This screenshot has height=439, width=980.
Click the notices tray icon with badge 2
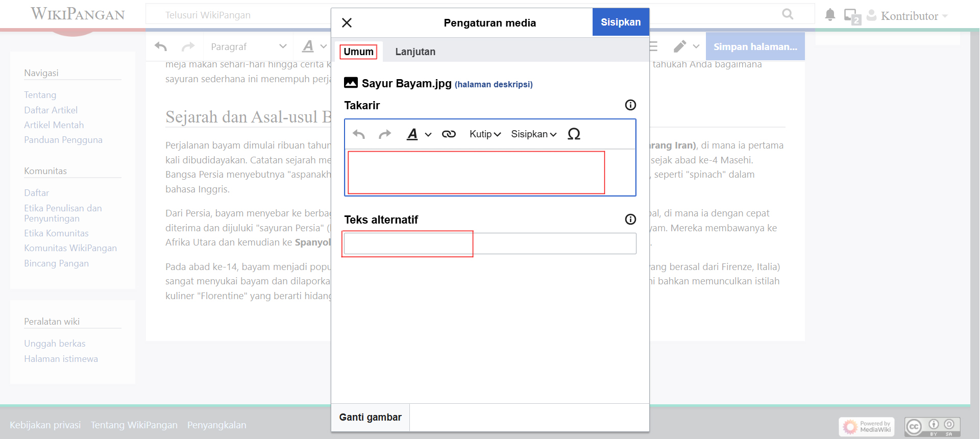click(x=852, y=16)
